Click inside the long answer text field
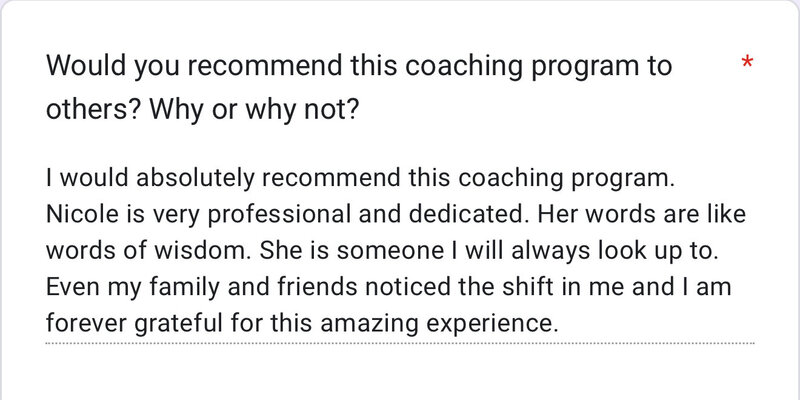800x400 pixels. pos(399,251)
